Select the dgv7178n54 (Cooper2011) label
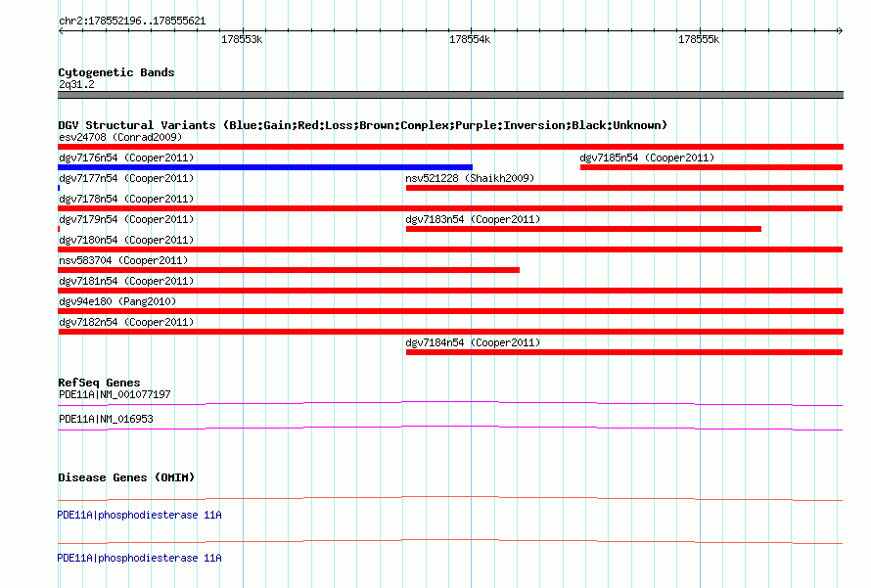This screenshot has width=871, height=588. (x=126, y=199)
